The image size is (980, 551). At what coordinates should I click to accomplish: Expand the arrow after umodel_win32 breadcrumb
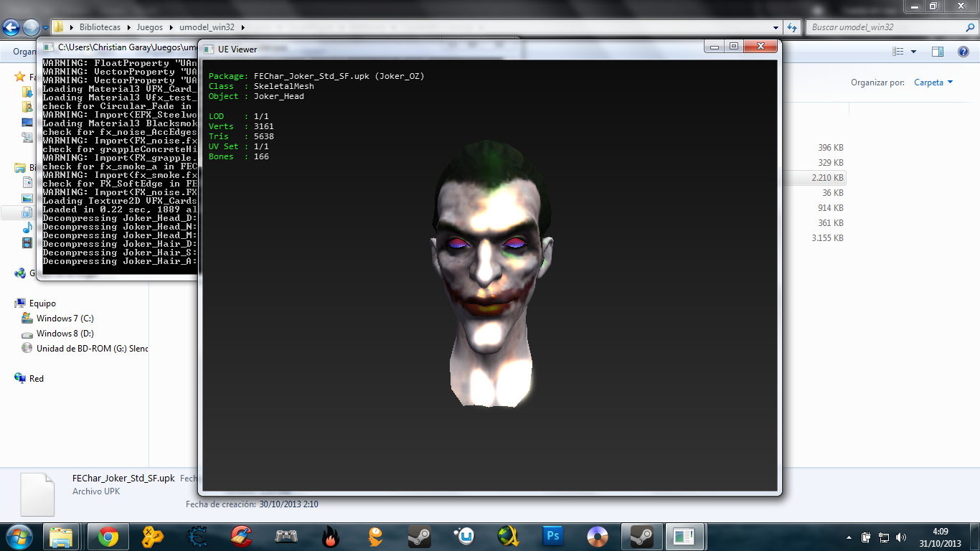(x=242, y=27)
